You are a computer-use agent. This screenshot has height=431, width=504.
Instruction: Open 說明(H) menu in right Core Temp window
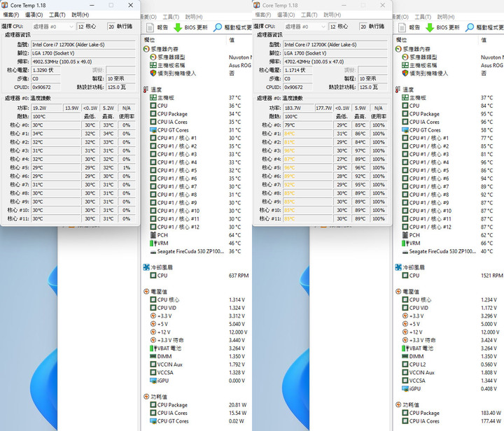click(332, 15)
